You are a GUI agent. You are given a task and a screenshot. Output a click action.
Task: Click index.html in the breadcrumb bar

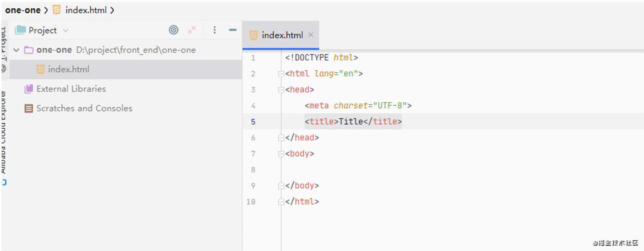[86, 10]
